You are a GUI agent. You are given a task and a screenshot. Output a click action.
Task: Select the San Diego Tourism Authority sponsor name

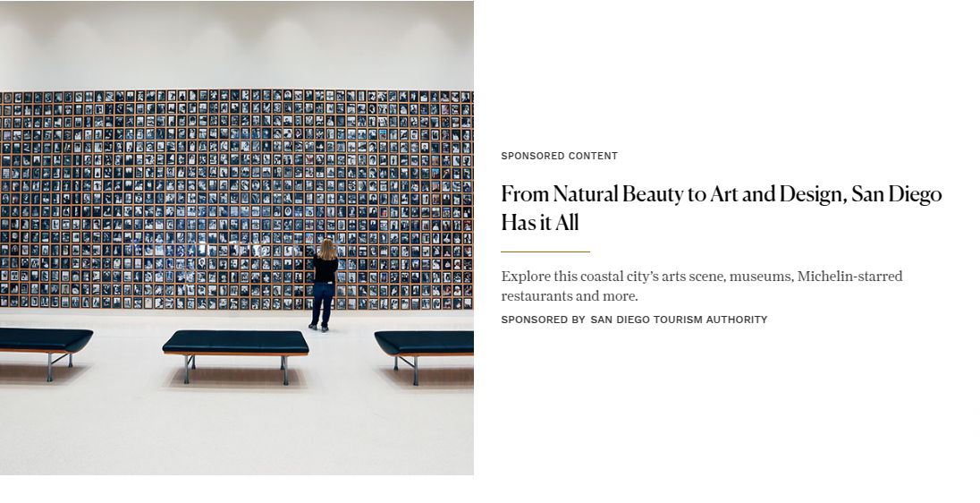point(679,320)
